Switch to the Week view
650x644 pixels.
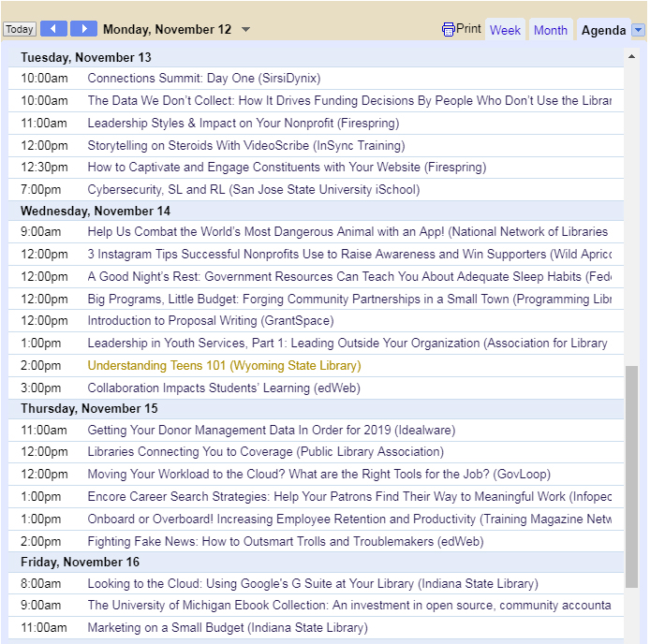[x=505, y=30]
